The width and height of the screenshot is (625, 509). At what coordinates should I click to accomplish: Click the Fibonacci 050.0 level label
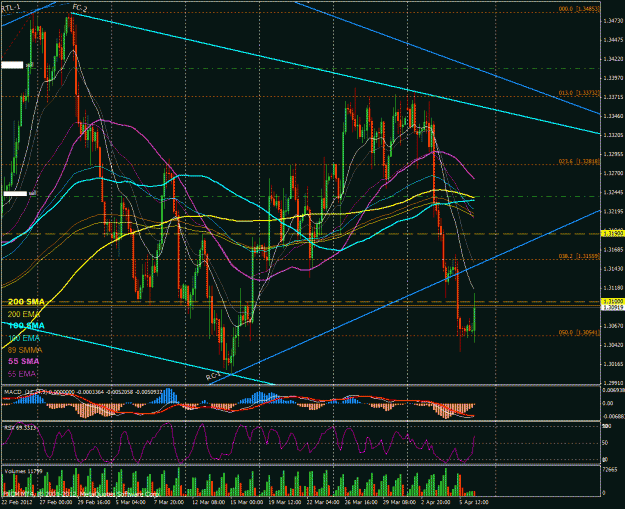pyautogui.click(x=579, y=332)
